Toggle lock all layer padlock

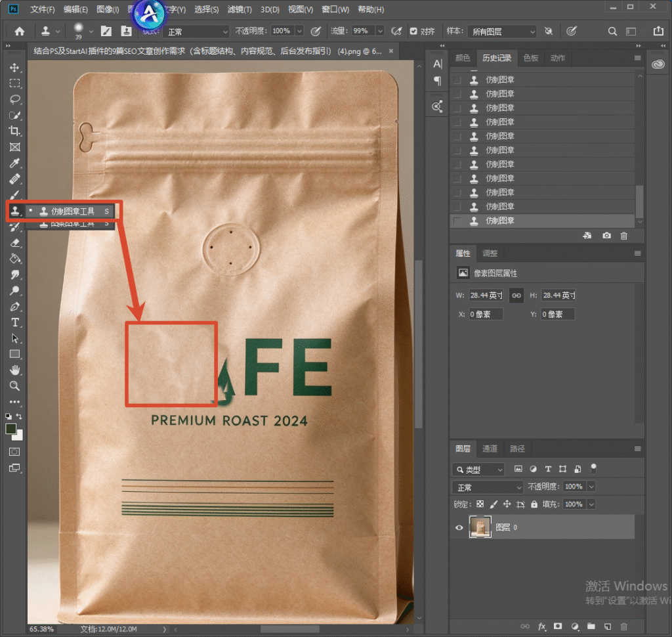point(534,504)
